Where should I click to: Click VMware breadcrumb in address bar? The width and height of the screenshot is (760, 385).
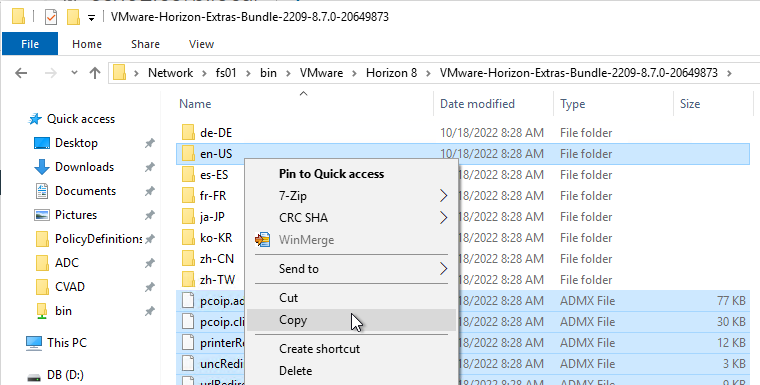pyautogui.click(x=321, y=73)
